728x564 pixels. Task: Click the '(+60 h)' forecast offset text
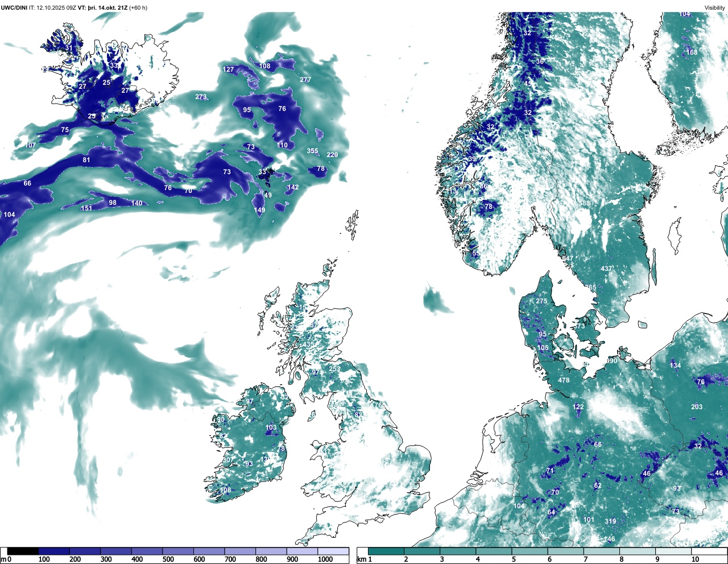pos(138,7)
